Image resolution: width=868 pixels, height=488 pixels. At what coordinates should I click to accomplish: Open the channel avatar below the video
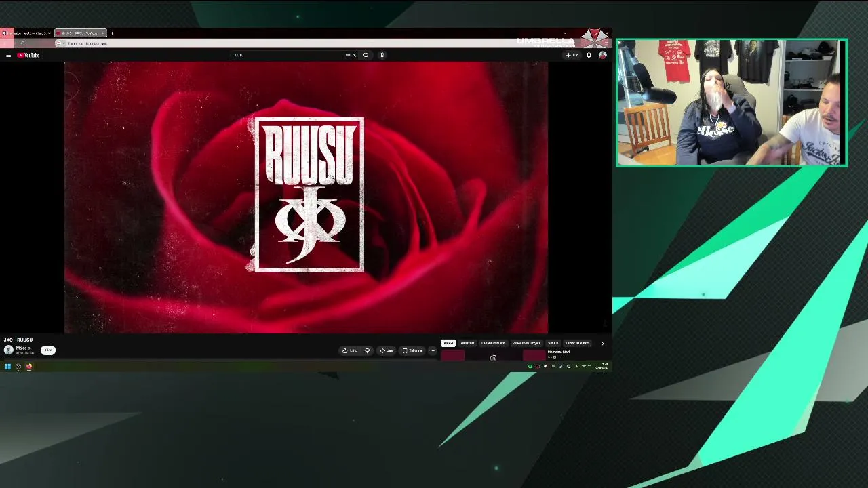(8, 350)
